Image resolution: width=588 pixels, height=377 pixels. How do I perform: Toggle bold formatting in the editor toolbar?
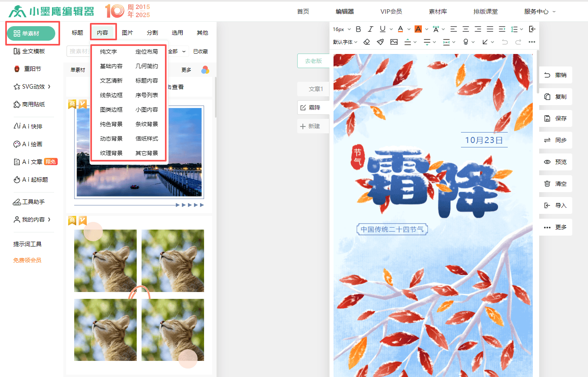358,29
